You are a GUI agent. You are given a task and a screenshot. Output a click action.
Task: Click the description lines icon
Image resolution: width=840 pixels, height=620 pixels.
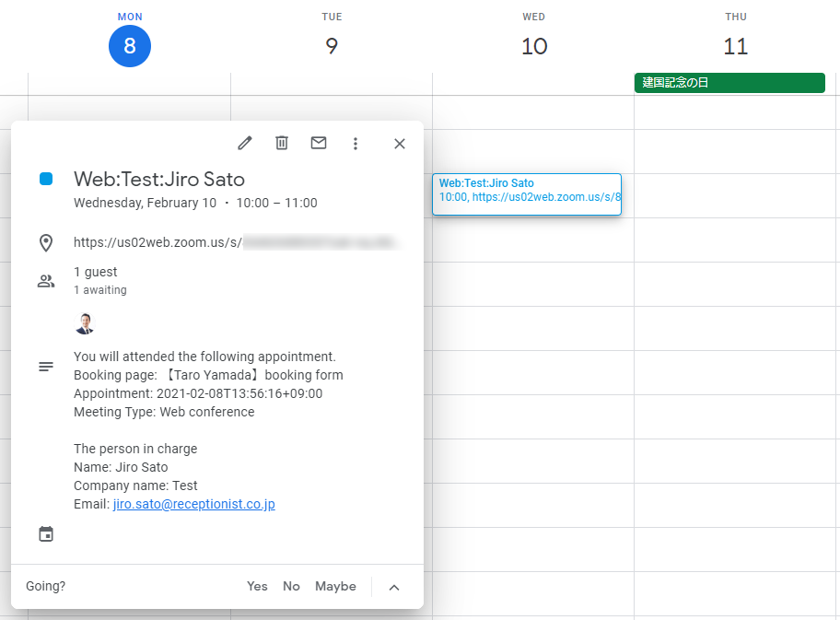[46, 367]
